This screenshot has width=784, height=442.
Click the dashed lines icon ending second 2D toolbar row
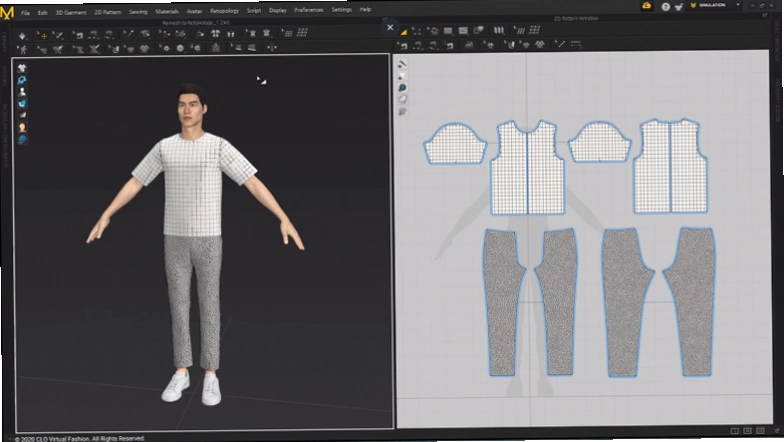(576, 44)
